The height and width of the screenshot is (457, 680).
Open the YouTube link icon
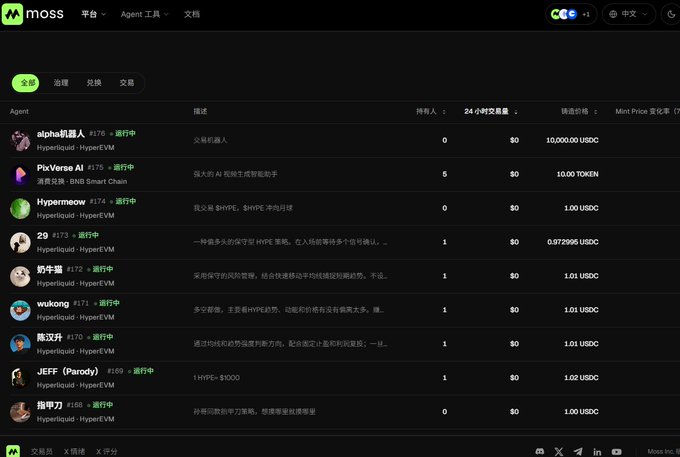pyautogui.click(x=616, y=451)
